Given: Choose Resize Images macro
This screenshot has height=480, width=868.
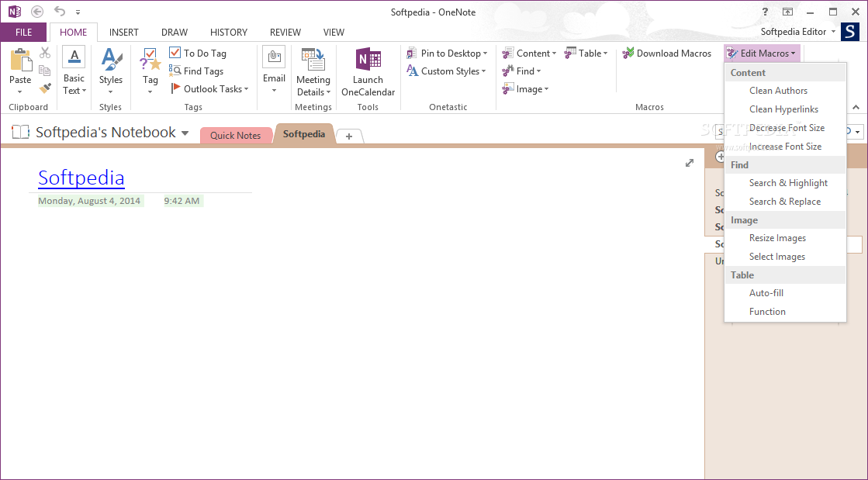Looking at the screenshot, I should (785, 238).
